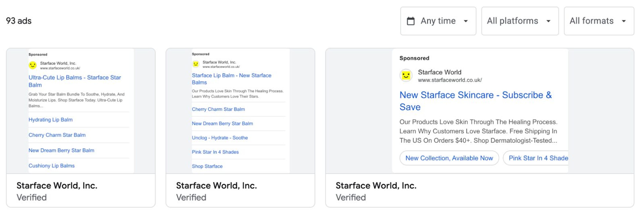
Task: Click Pink Star In 4 Shades in second ad
Action: tap(215, 152)
